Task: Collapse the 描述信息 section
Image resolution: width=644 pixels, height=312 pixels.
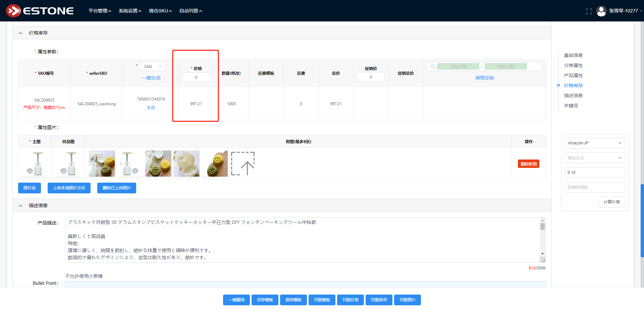Action: (x=20, y=205)
